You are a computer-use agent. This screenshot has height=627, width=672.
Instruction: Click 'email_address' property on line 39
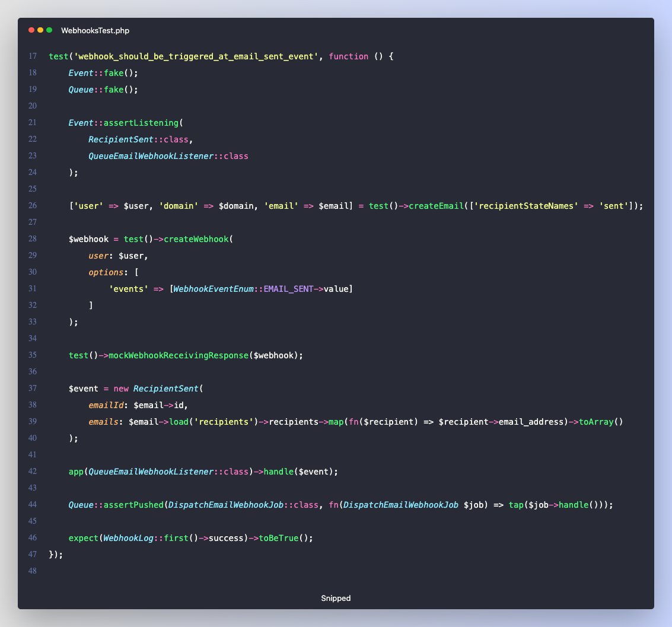[531, 422]
